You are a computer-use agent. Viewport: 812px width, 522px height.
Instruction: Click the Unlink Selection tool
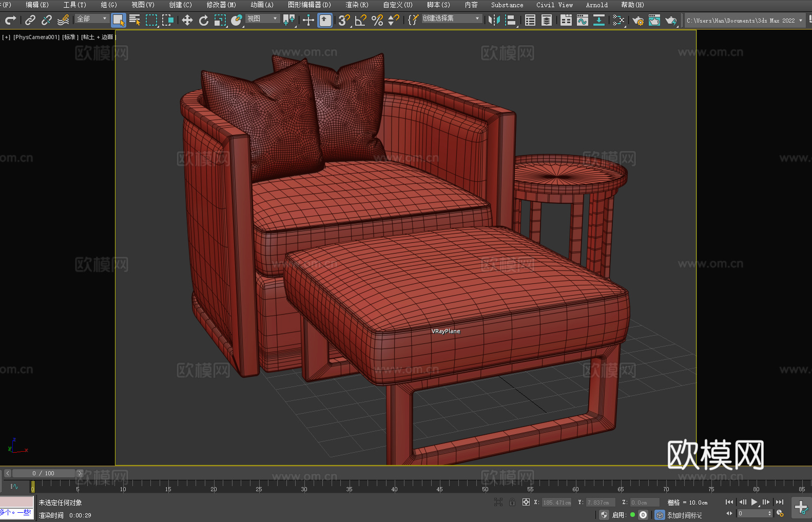pyautogui.click(x=47, y=20)
